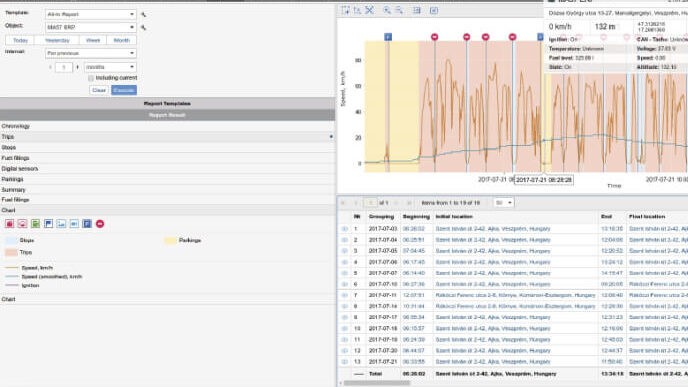The width and height of the screenshot is (688, 387).
Task: Click the yellow Parkings legend color swatch
Action: [171, 240]
